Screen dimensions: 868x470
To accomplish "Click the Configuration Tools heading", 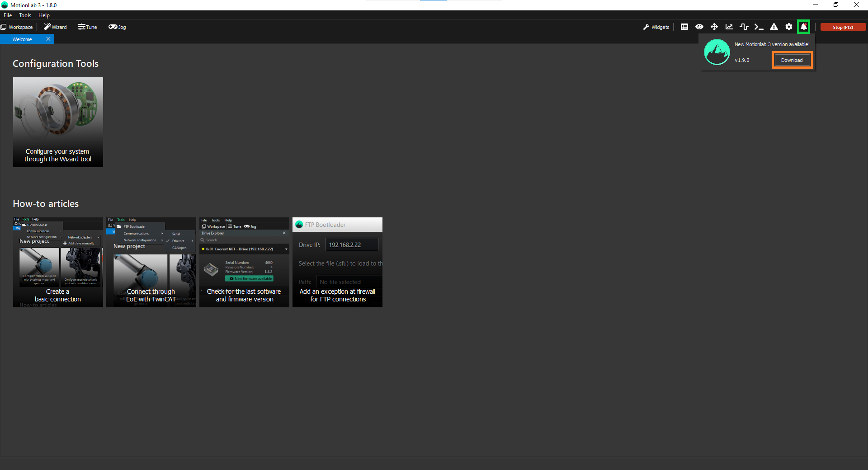I will [56, 64].
